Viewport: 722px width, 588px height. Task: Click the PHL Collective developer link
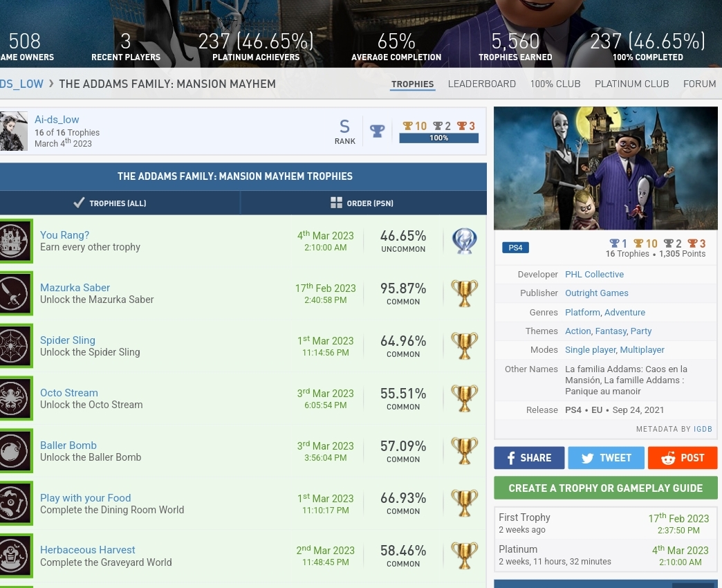pyautogui.click(x=595, y=275)
